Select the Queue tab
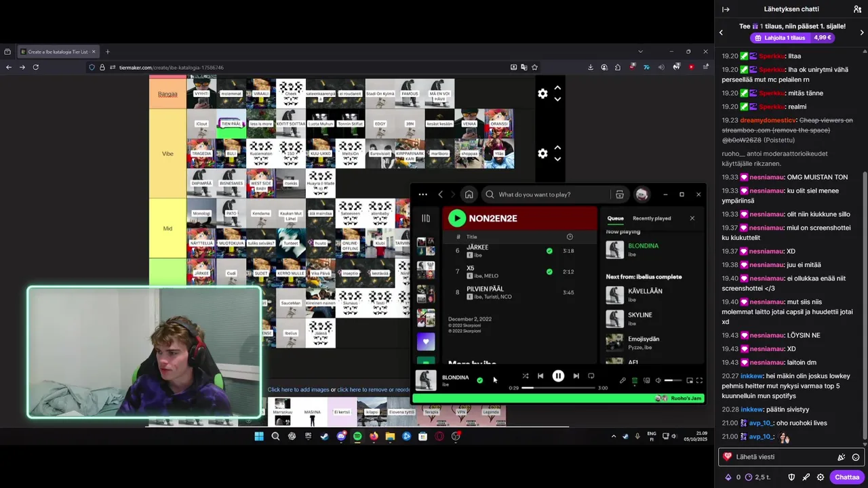 pyautogui.click(x=615, y=218)
